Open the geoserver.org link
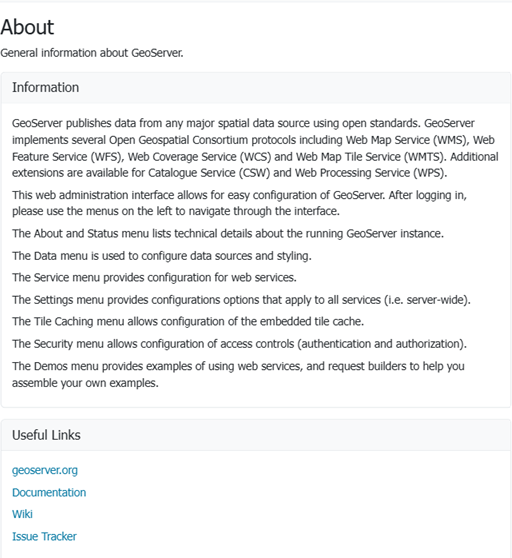Viewport: 512px width, 558px height. tap(45, 470)
